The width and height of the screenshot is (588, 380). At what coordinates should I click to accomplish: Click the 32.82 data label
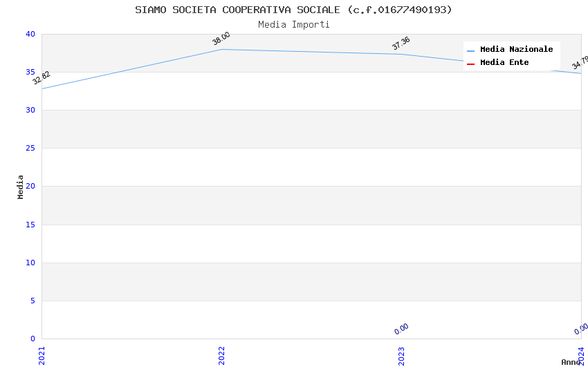(42, 78)
